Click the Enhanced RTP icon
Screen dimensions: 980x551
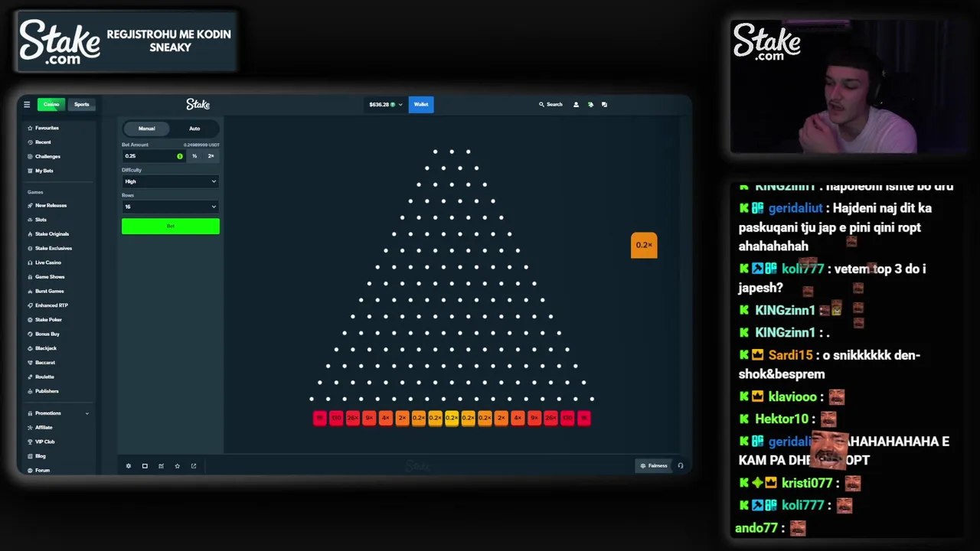(x=30, y=305)
